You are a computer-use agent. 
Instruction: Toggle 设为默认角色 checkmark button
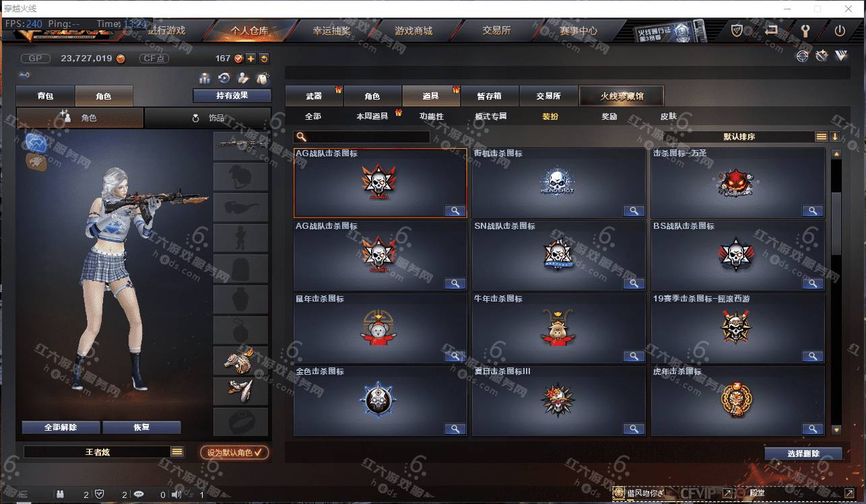pos(234,452)
